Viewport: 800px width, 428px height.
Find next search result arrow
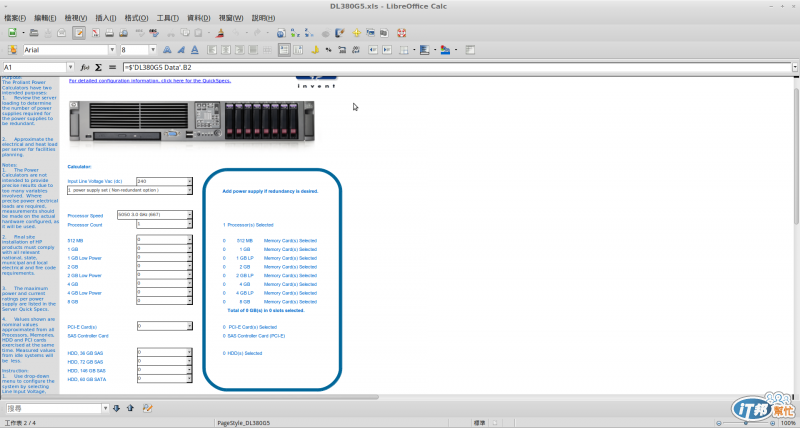(116, 408)
